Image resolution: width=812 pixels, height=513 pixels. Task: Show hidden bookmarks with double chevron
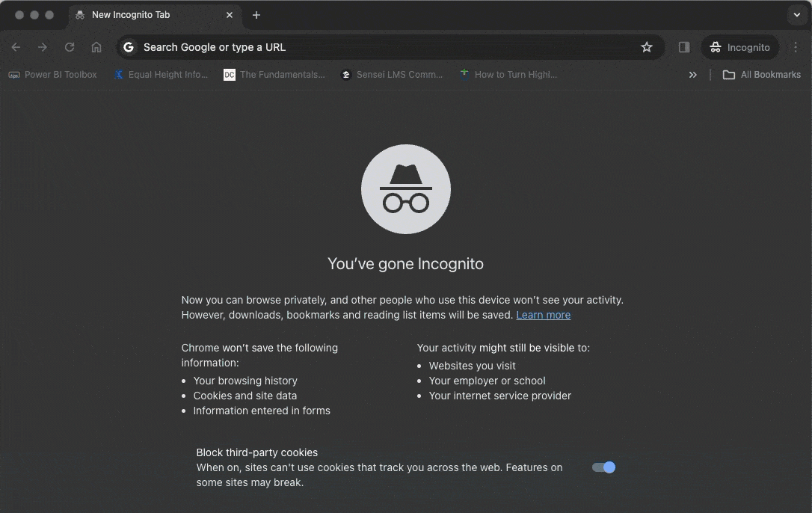click(x=693, y=75)
